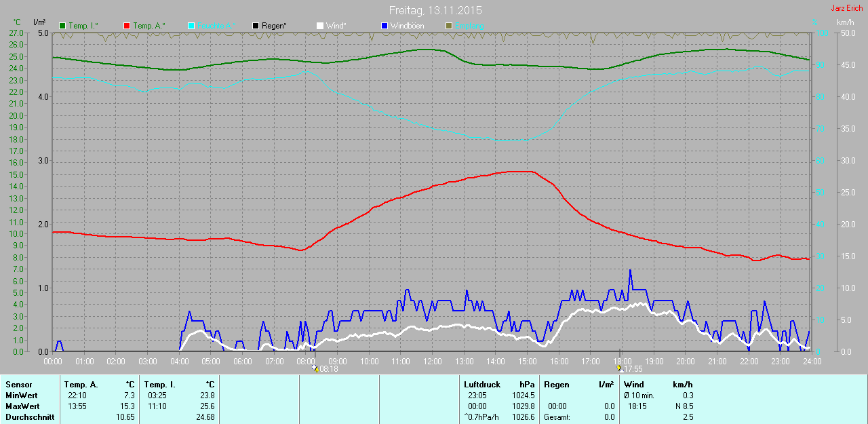
Task: Click the Windböen legend label
Action: (408, 26)
